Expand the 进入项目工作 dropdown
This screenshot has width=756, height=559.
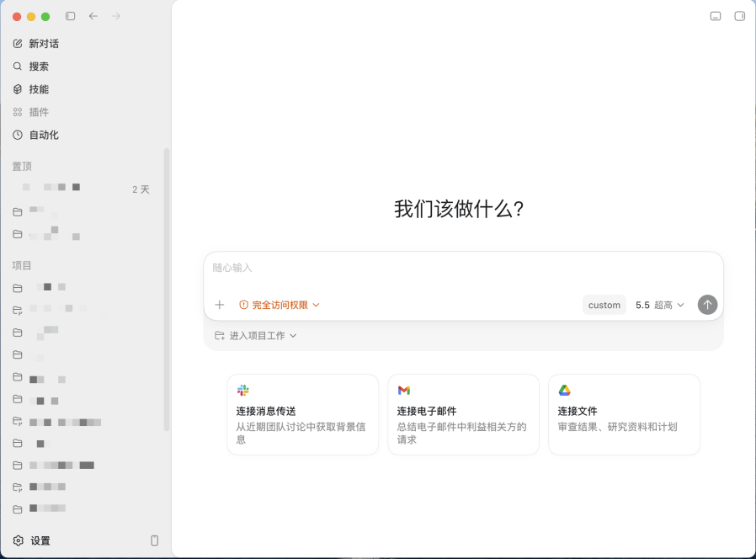click(x=256, y=336)
